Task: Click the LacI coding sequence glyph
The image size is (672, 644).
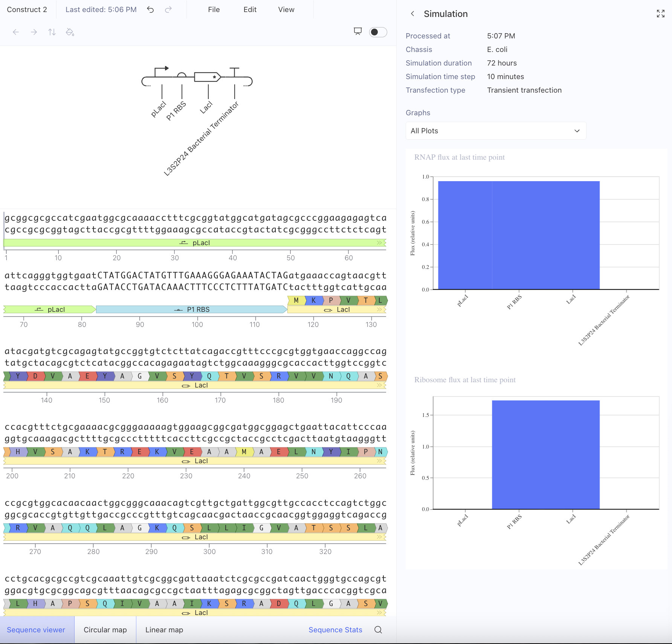Action: pos(207,77)
